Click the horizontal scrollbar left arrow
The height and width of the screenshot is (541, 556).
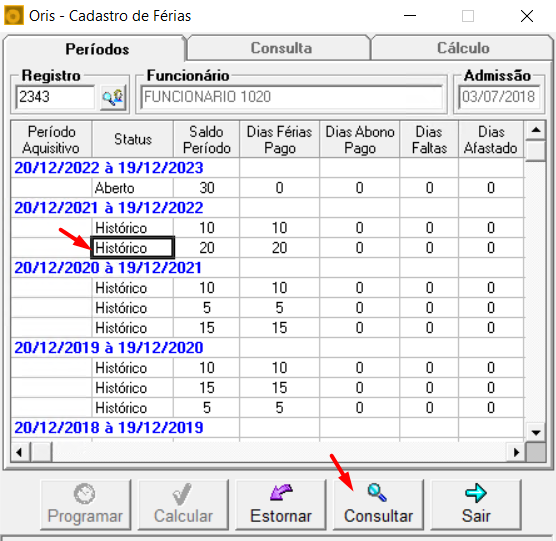tap(20, 452)
